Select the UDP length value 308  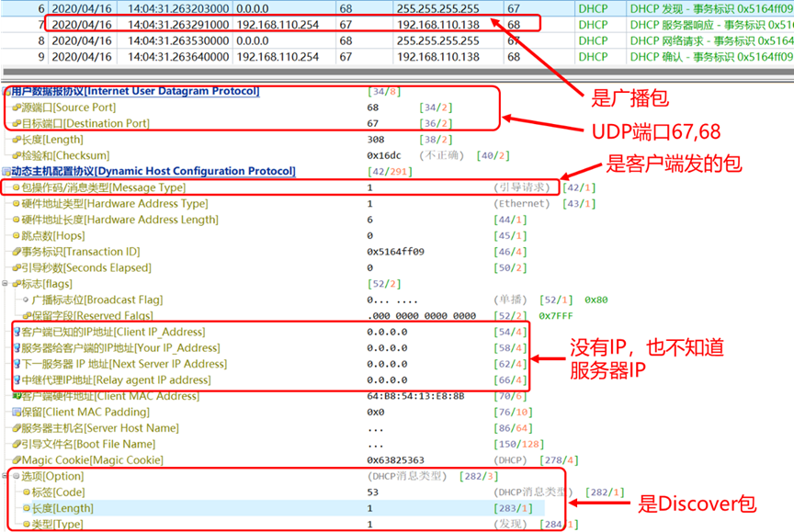(376, 140)
